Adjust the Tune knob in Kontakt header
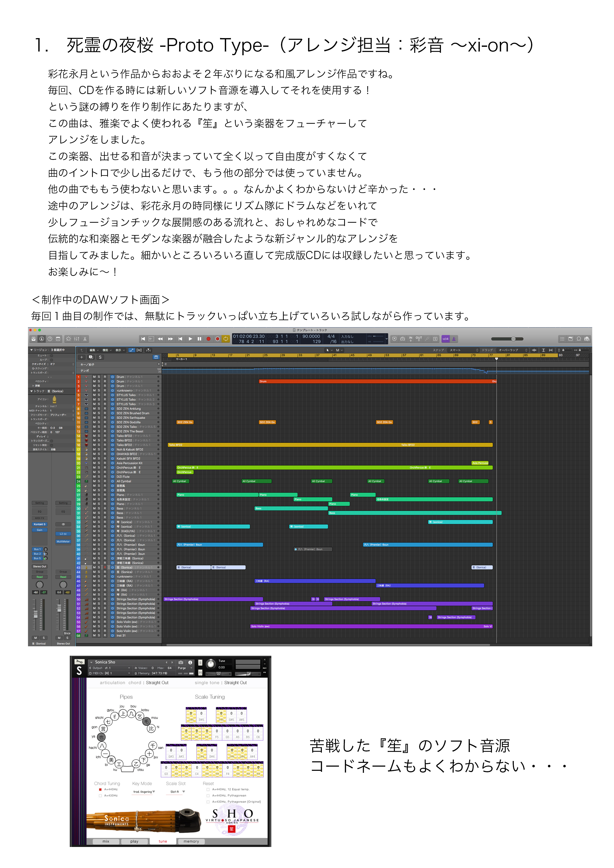 click(x=211, y=664)
